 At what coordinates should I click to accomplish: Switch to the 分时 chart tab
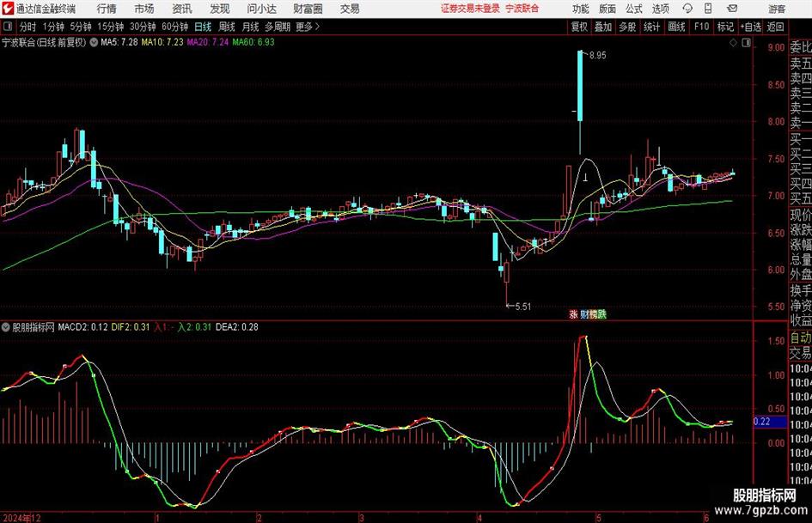pyautogui.click(x=27, y=27)
